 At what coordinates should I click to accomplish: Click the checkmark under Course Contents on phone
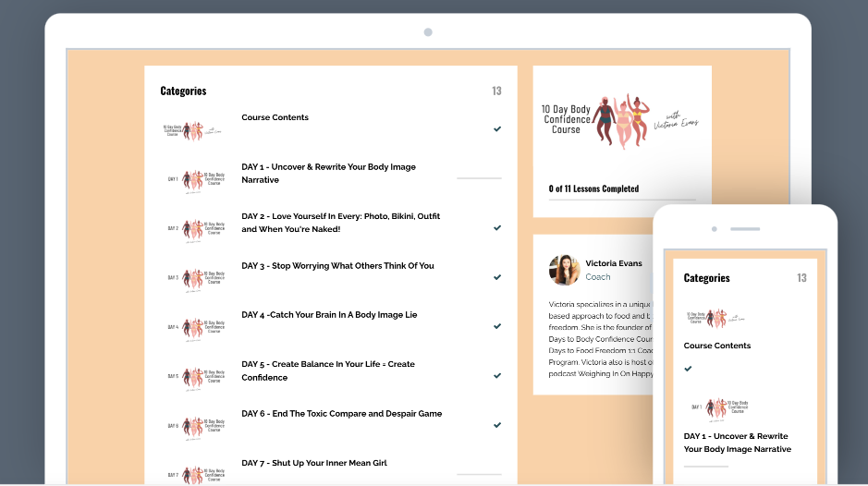[688, 368]
